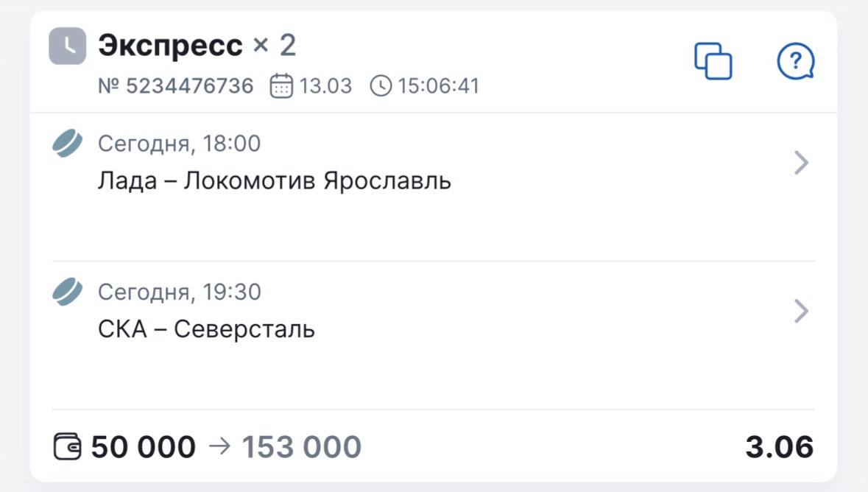Click the potential payout 153 000

(302, 447)
